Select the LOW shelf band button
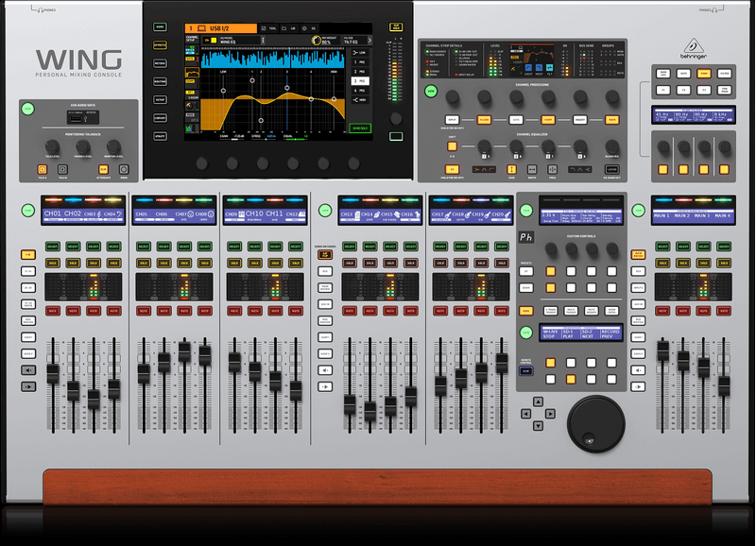The height and width of the screenshot is (546, 756). [x=360, y=53]
